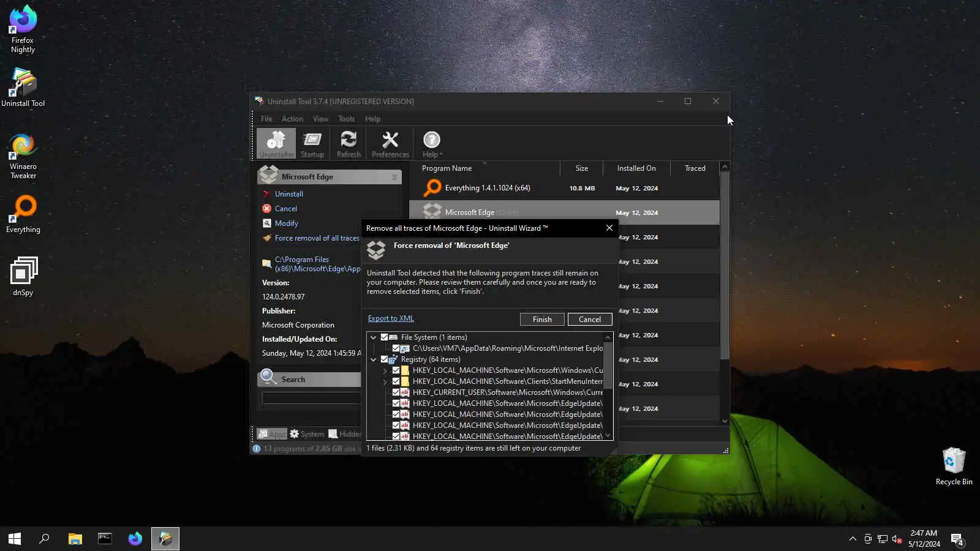Open the Tools menu
The height and width of the screenshot is (551, 980).
[x=346, y=119]
